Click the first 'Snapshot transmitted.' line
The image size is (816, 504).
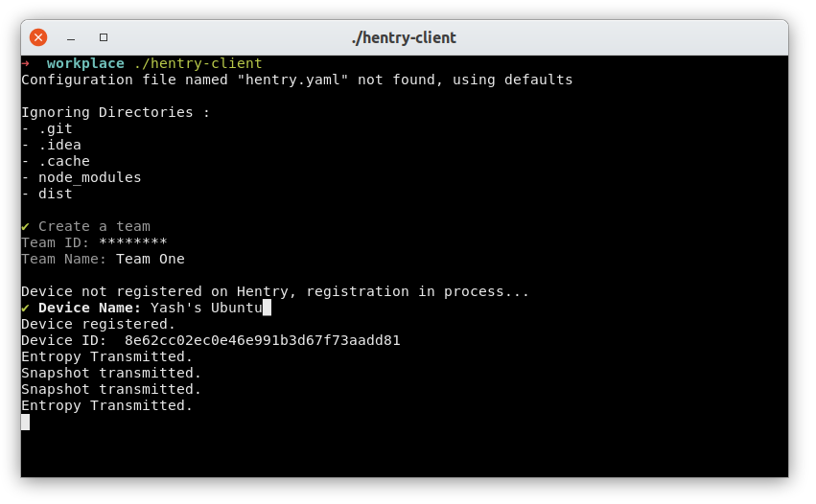tap(111, 373)
